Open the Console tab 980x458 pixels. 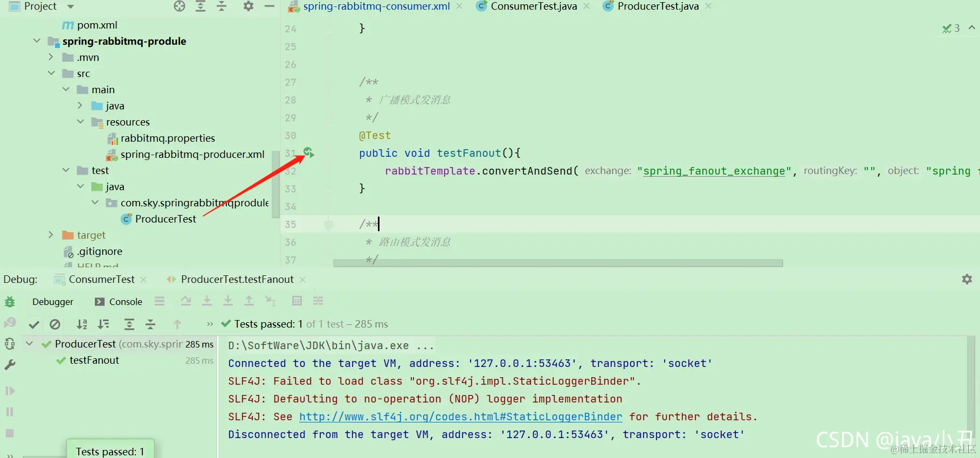tap(119, 302)
